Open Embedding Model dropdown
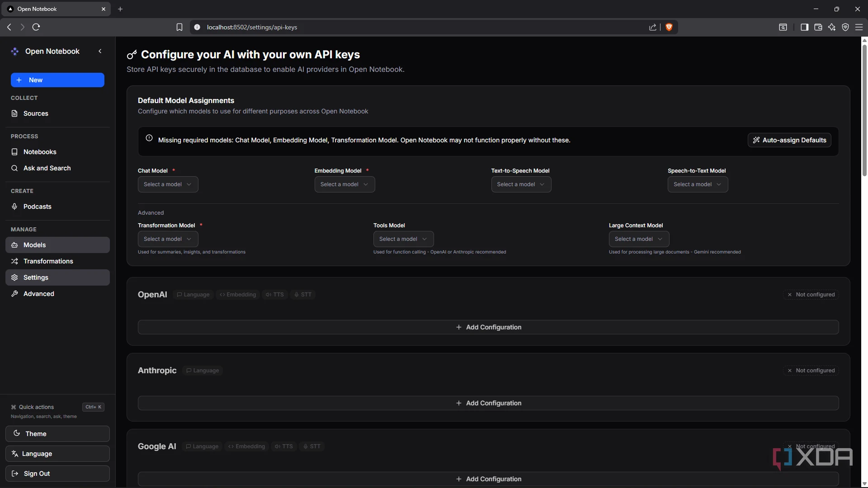This screenshot has width=868, height=488. 344,184
